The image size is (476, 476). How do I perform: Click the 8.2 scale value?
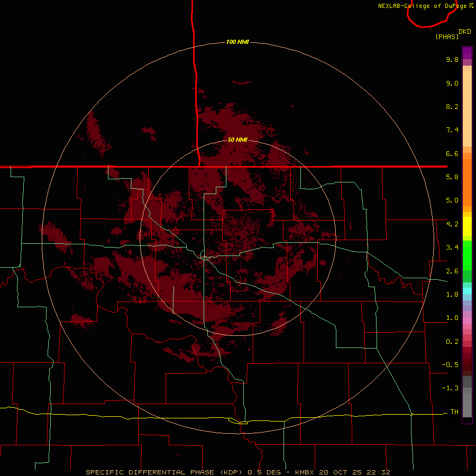click(x=452, y=106)
